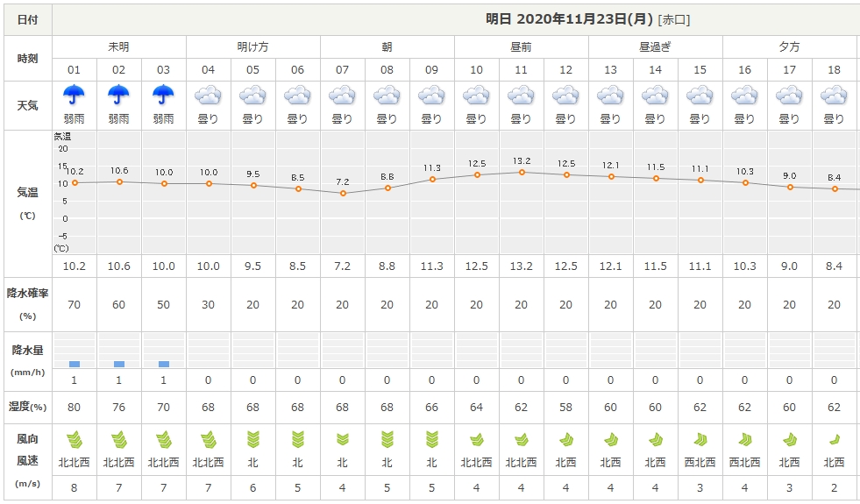Click the cloudy icon for 07 o'clock
860x504 pixels.
click(x=342, y=96)
